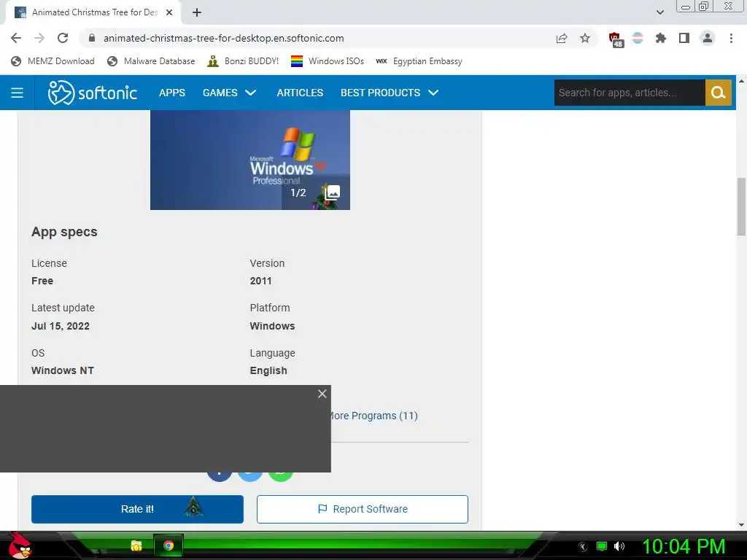Viewport: 747px width, 560px height.
Task: Open Bonzi BUDDY! bookmark
Action: point(243,61)
